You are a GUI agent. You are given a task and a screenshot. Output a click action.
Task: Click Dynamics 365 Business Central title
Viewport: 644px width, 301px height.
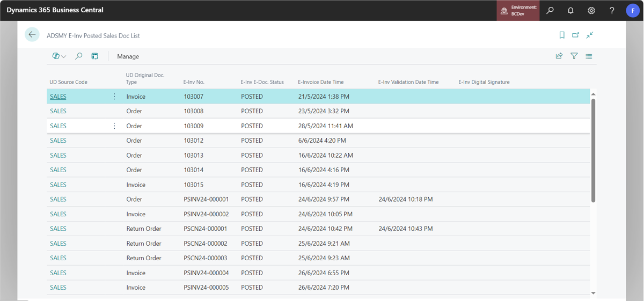[55, 10]
